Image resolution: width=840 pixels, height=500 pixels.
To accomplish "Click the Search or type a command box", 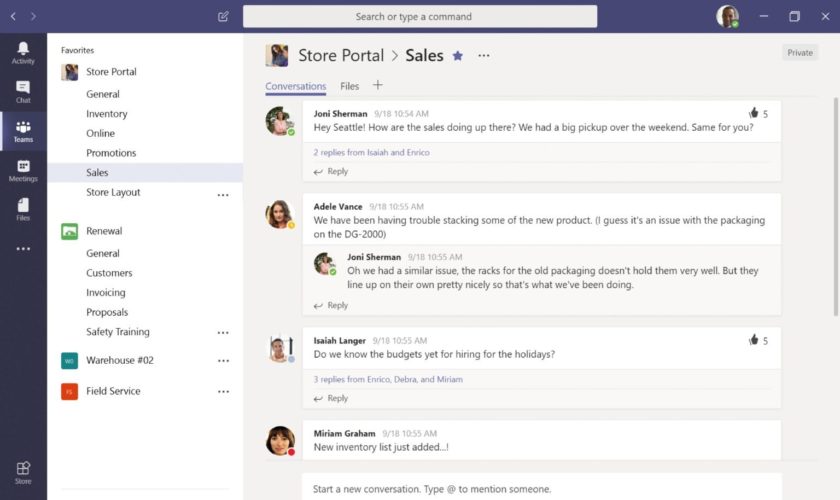I will [x=420, y=17].
